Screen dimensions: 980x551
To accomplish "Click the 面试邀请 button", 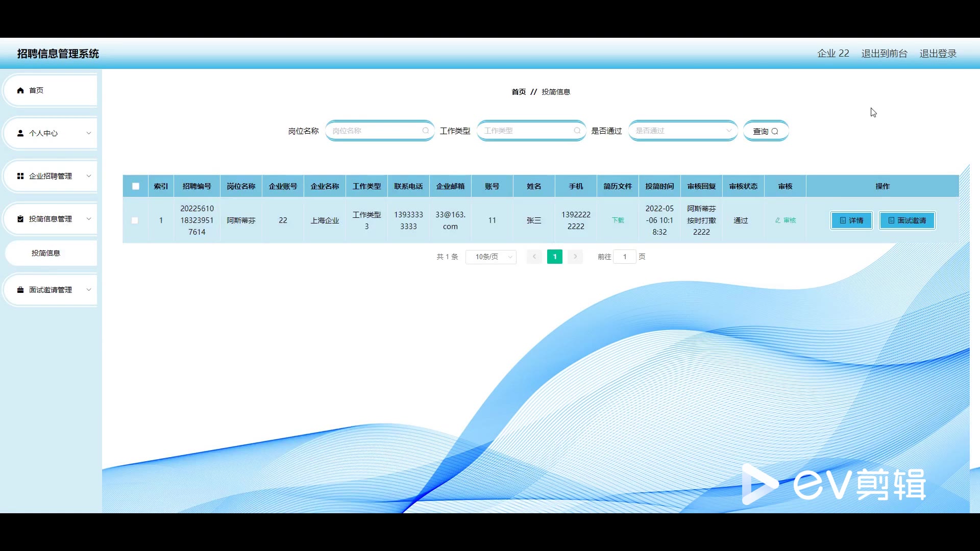I will pos(906,220).
